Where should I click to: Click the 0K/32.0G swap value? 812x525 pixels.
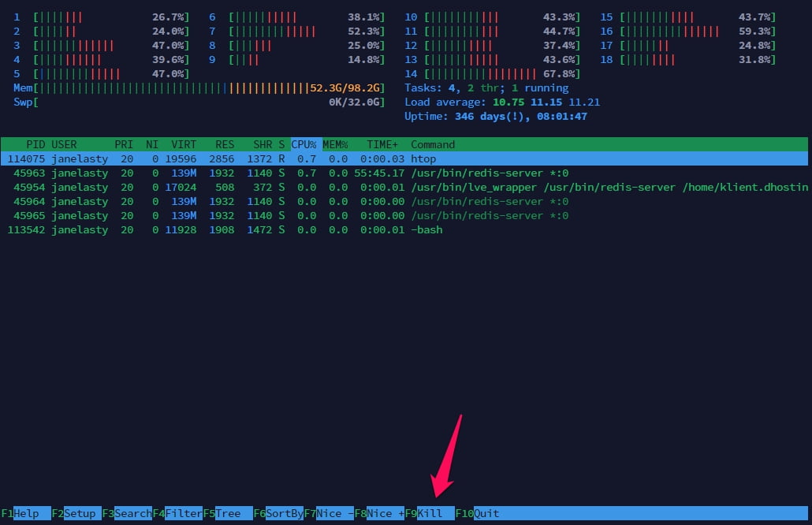click(x=355, y=102)
